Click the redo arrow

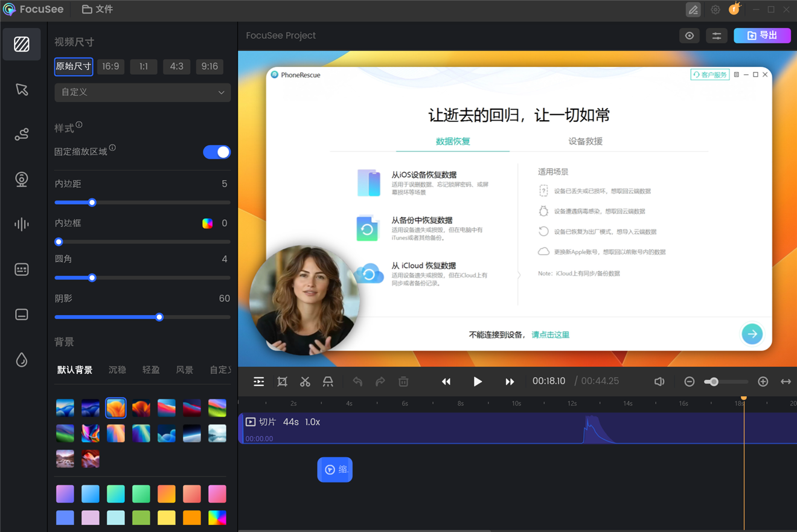380,382
